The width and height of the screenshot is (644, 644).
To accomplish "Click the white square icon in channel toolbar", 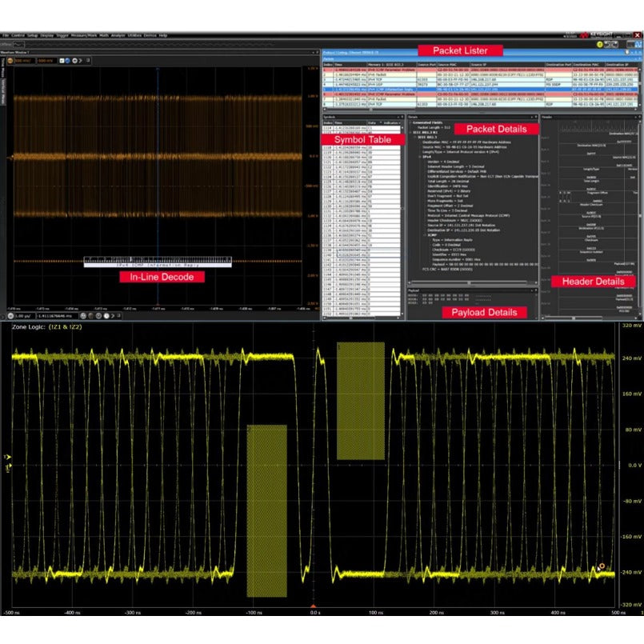I will point(62,61).
